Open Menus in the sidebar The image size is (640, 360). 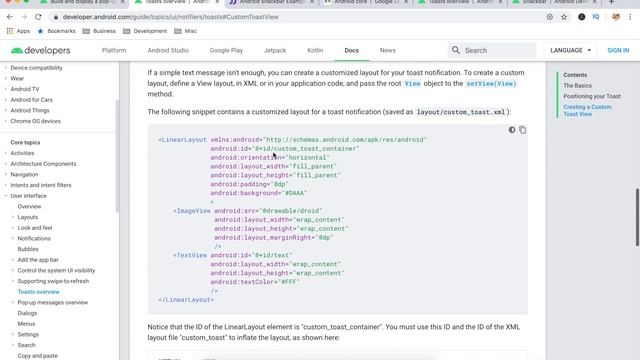tap(26, 324)
